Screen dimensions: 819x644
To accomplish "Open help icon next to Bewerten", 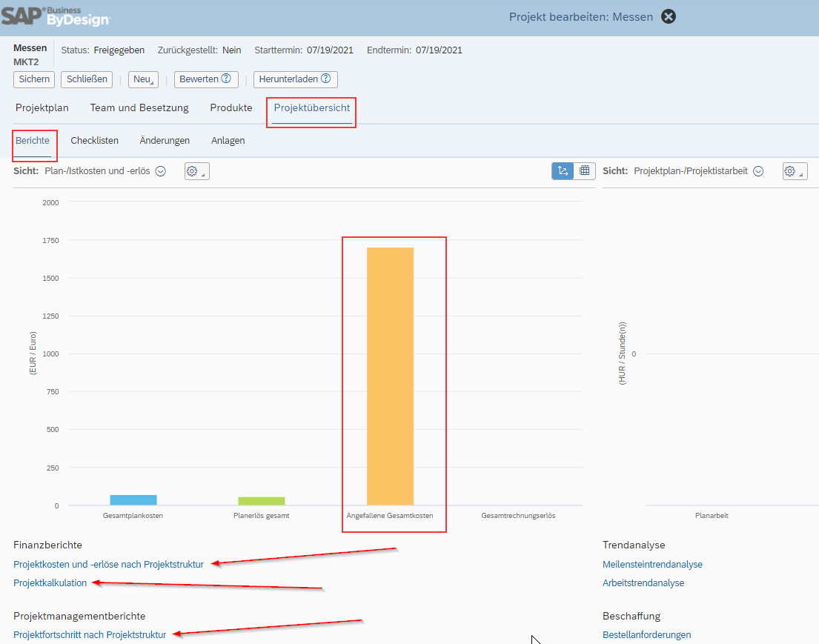I will click(226, 79).
